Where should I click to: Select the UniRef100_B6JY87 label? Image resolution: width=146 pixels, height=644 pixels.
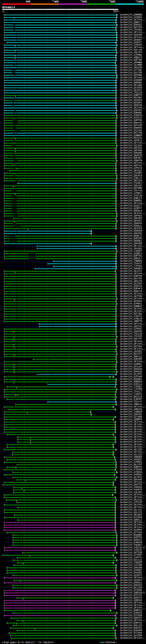tap(131, 464)
